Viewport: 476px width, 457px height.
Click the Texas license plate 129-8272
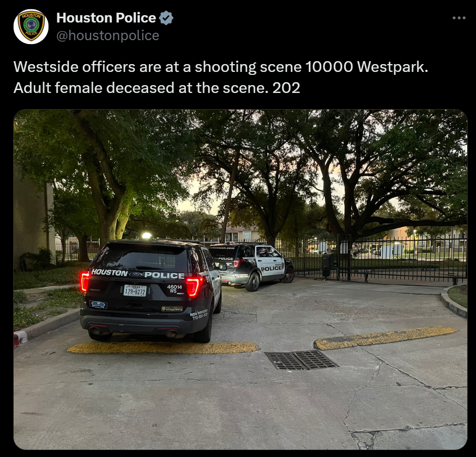[135, 291]
